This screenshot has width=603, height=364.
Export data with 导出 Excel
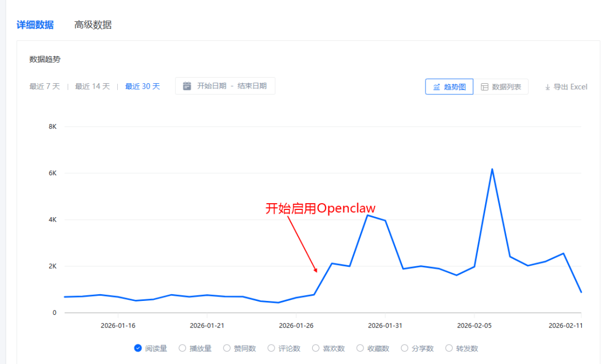tap(566, 87)
